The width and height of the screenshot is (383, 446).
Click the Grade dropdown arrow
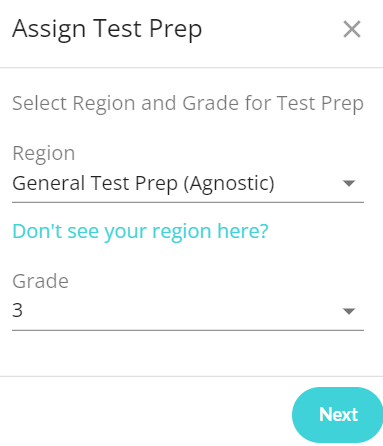pos(349,311)
